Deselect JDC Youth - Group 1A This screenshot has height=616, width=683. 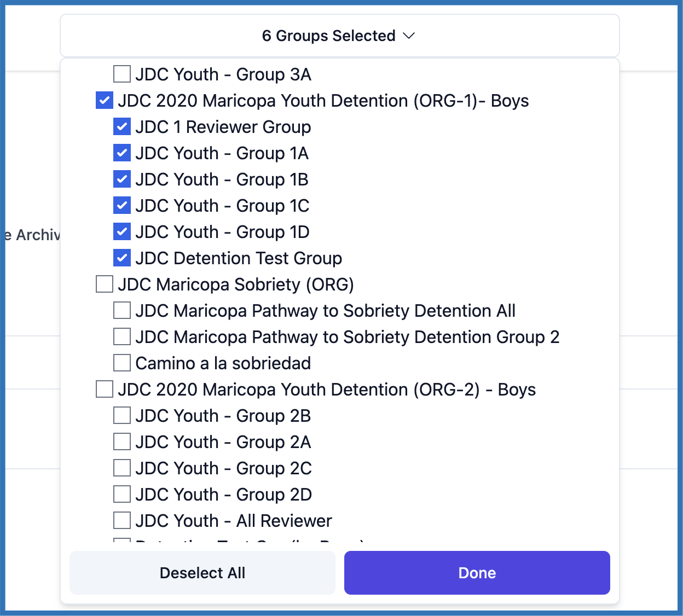[122, 153]
